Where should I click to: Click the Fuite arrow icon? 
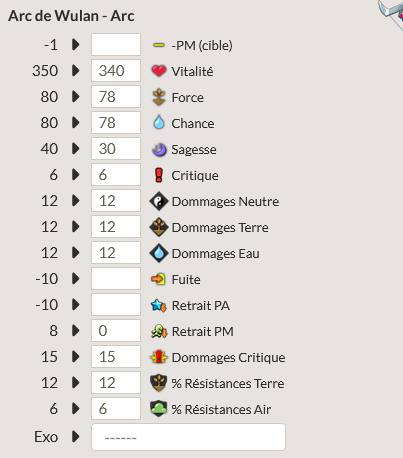point(158,279)
